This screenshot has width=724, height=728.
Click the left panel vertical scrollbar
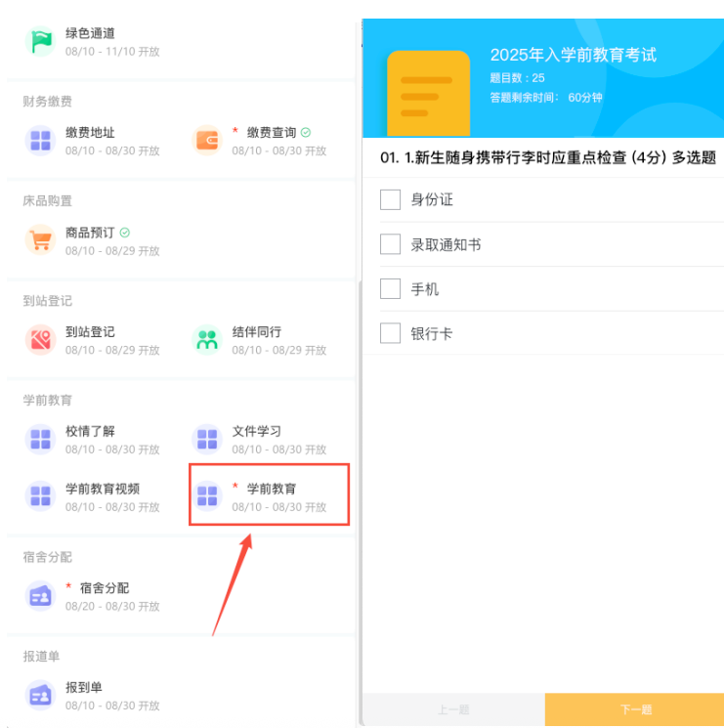tap(360, 501)
